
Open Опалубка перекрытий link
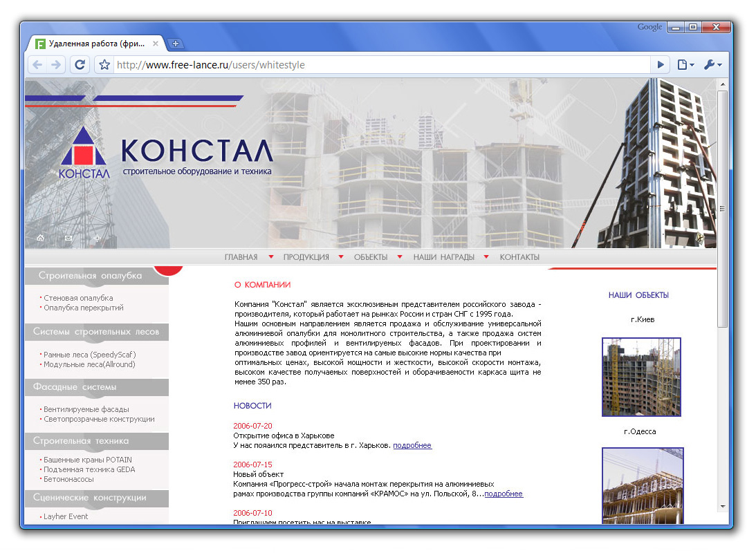[84, 308]
